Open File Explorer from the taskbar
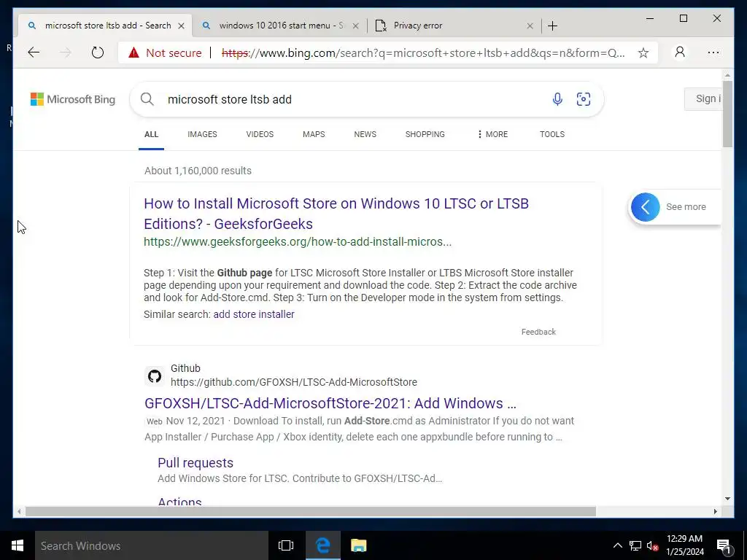747x560 pixels. click(358, 545)
